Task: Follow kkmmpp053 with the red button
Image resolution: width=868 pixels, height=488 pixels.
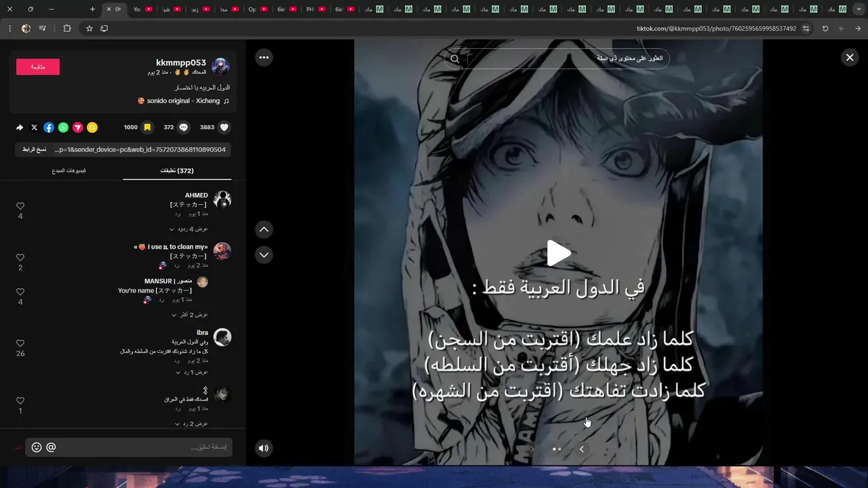Action: (x=38, y=66)
